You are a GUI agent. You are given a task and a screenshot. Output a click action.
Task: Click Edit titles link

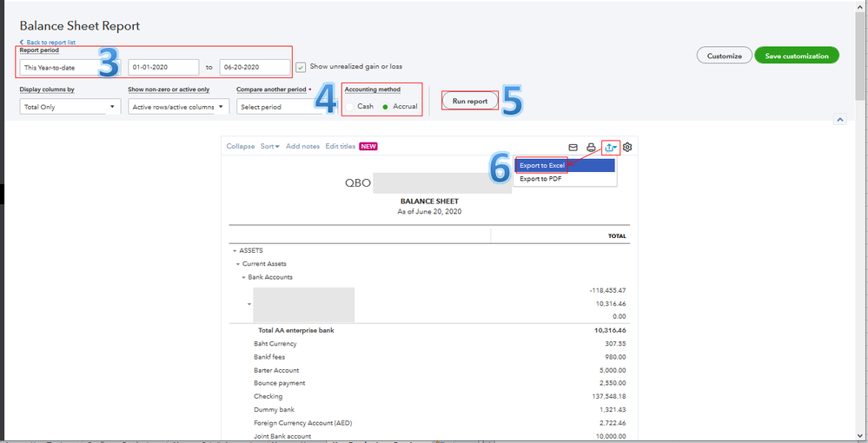[x=341, y=146]
